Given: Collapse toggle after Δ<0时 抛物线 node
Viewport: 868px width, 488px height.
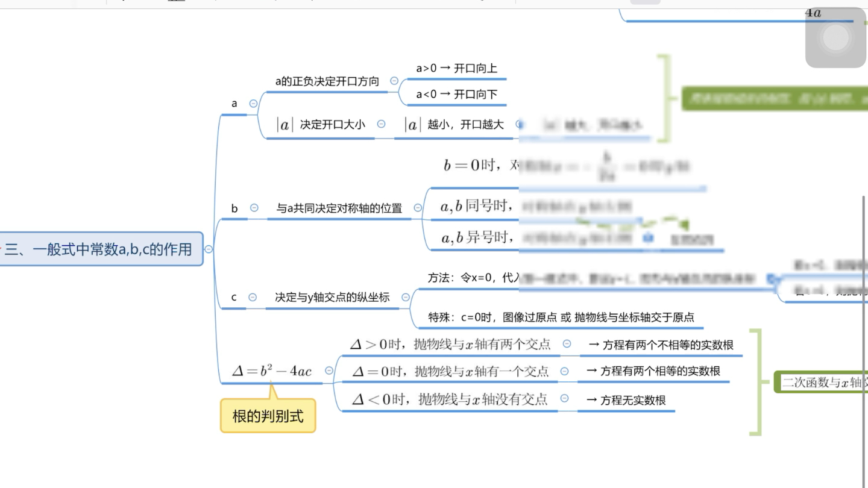Looking at the screenshot, I should click(x=564, y=398).
